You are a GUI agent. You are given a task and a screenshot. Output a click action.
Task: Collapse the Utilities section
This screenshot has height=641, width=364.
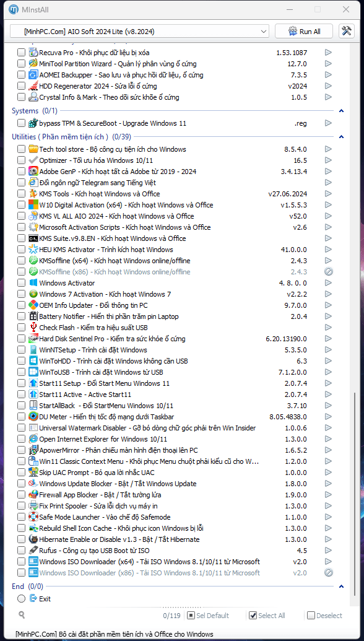tap(342, 137)
